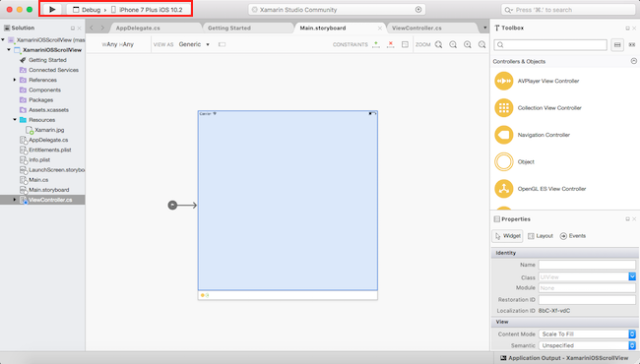Open the Content Mode dropdown
Viewport: 640px width, 364px height.
(587, 334)
